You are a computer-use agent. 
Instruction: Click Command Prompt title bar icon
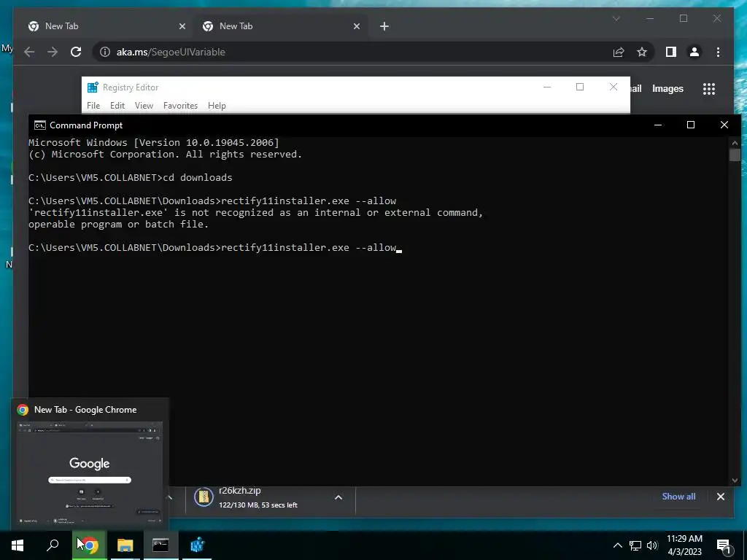coord(40,125)
